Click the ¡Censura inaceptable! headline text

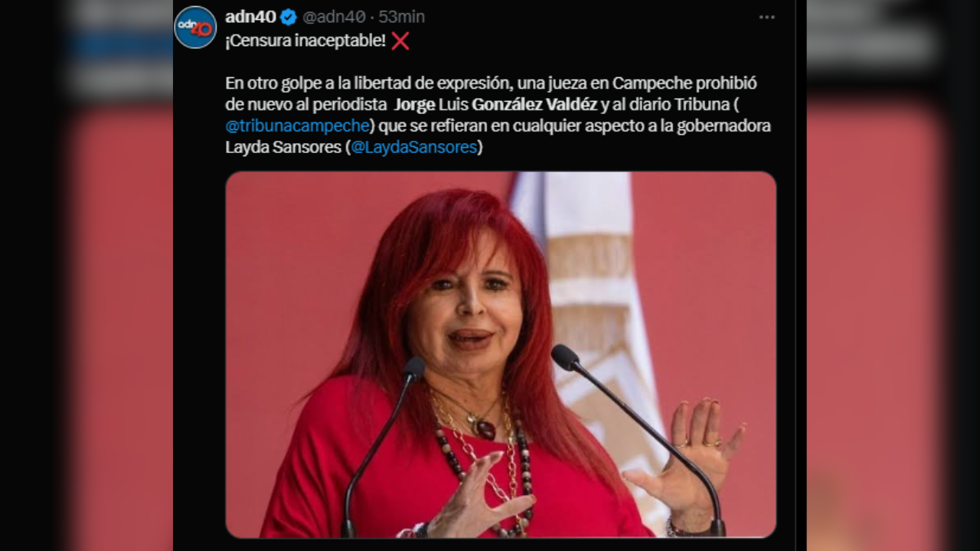point(305,41)
